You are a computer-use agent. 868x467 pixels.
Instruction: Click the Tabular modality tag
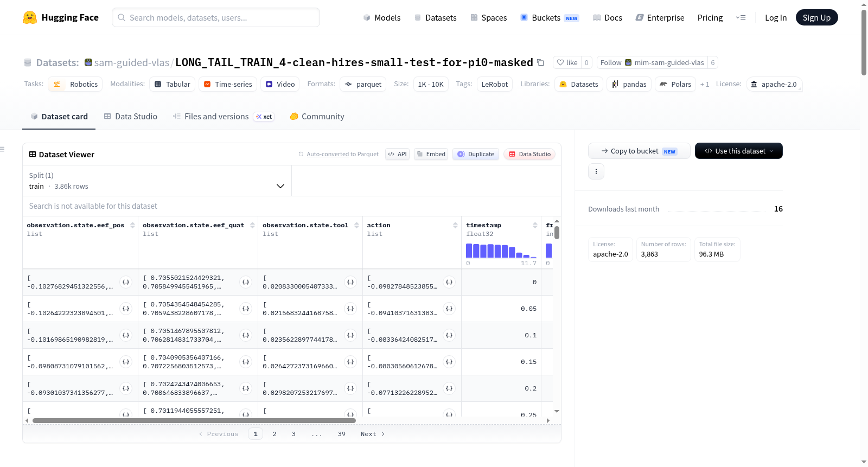[173, 84]
